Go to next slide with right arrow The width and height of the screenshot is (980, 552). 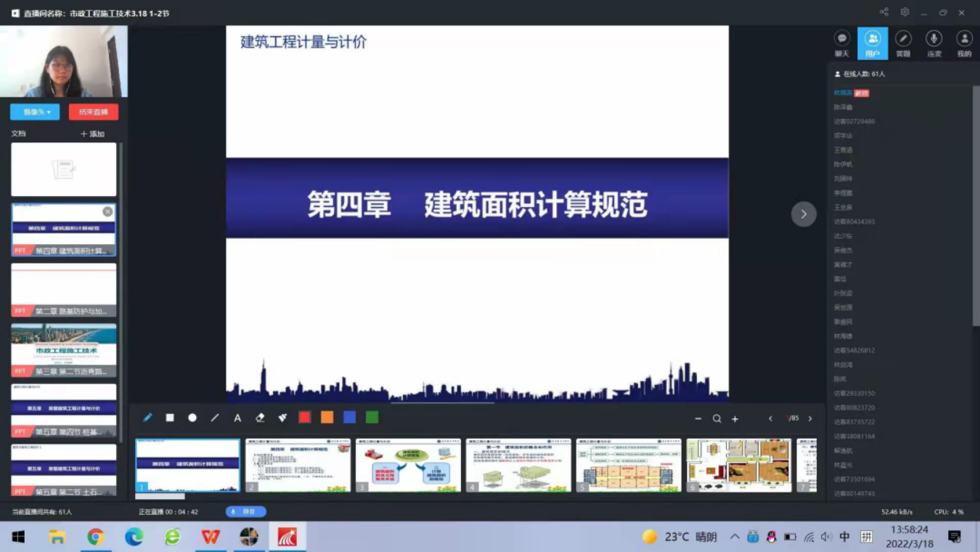tap(804, 214)
